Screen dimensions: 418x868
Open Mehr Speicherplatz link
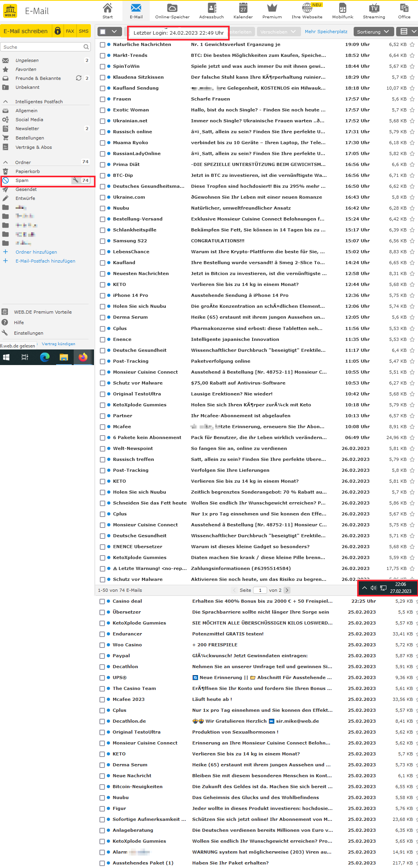(326, 32)
